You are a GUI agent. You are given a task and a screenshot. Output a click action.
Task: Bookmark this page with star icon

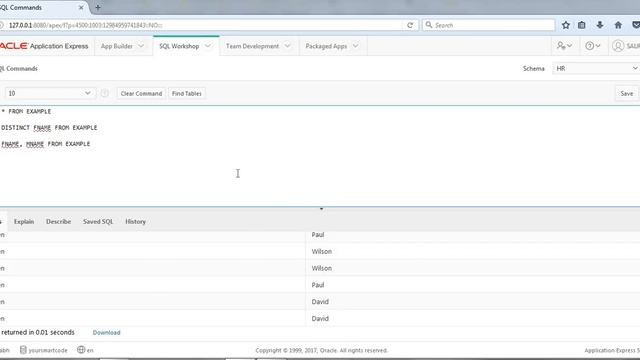(x=565, y=25)
